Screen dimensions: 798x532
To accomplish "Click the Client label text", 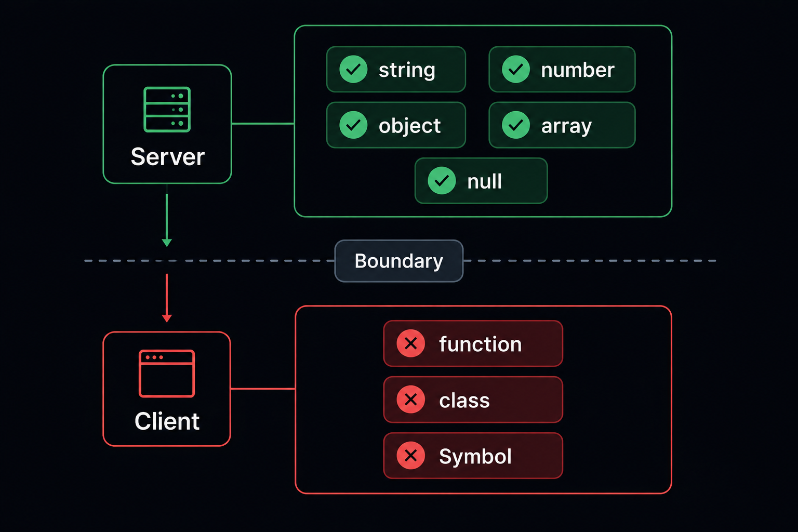I will (167, 421).
